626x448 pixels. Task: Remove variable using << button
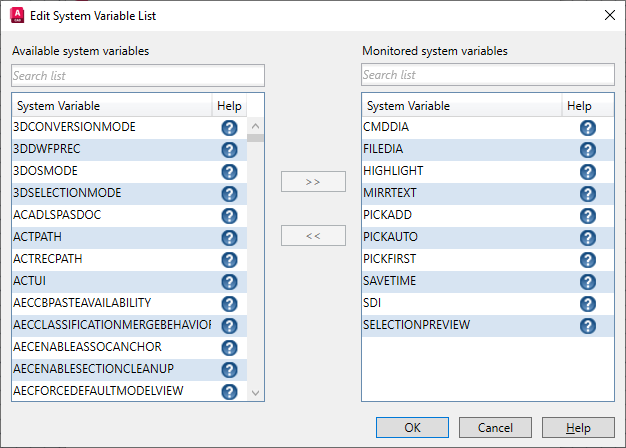313,236
